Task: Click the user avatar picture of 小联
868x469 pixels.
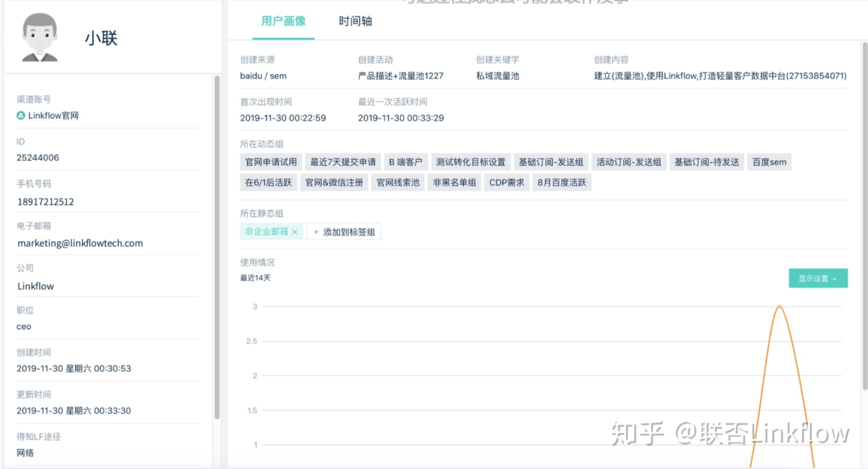Action: [x=39, y=38]
